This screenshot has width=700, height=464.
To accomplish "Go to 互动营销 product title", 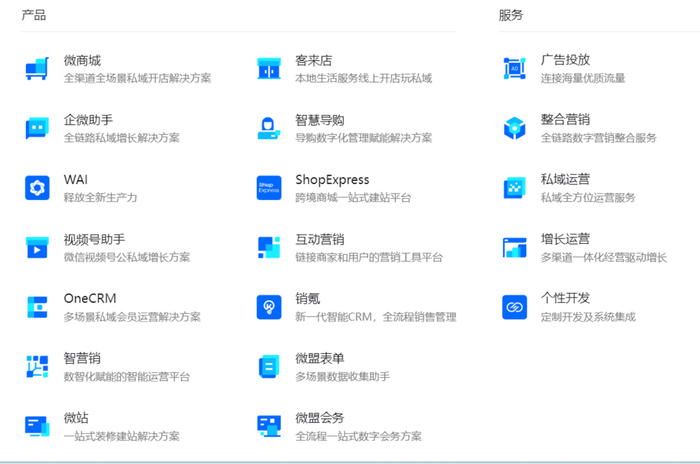I will coord(320,239).
